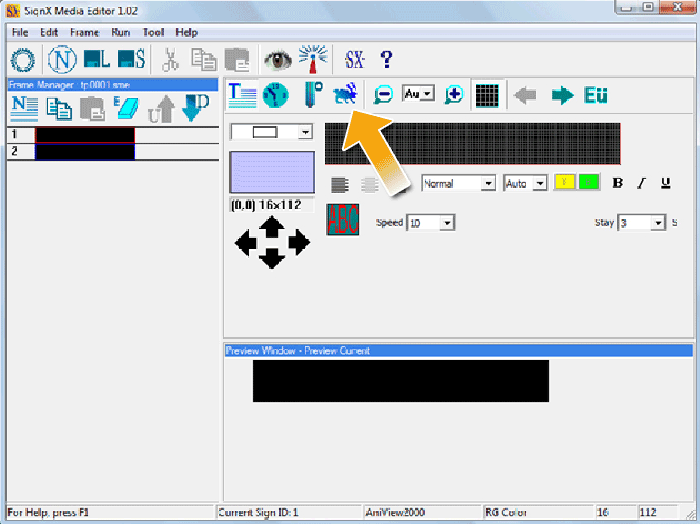
Task: Select dark left alignment icon
Action: (340, 184)
